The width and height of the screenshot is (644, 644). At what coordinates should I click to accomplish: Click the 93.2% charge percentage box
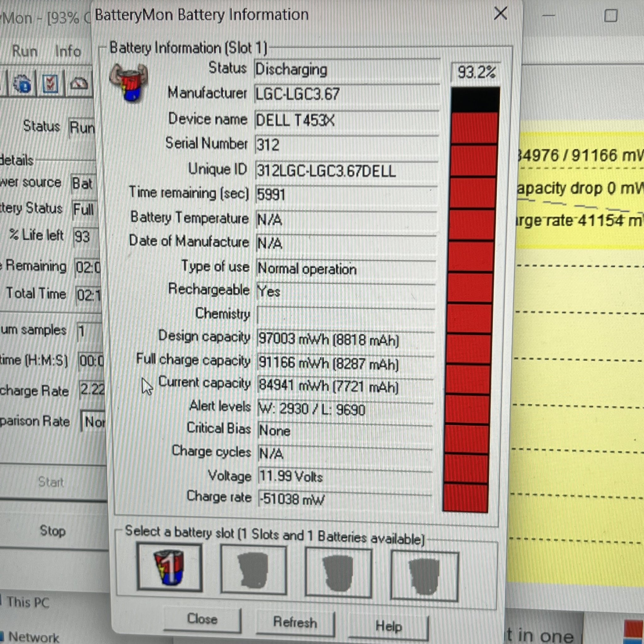pyautogui.click(x=476, y=72)
